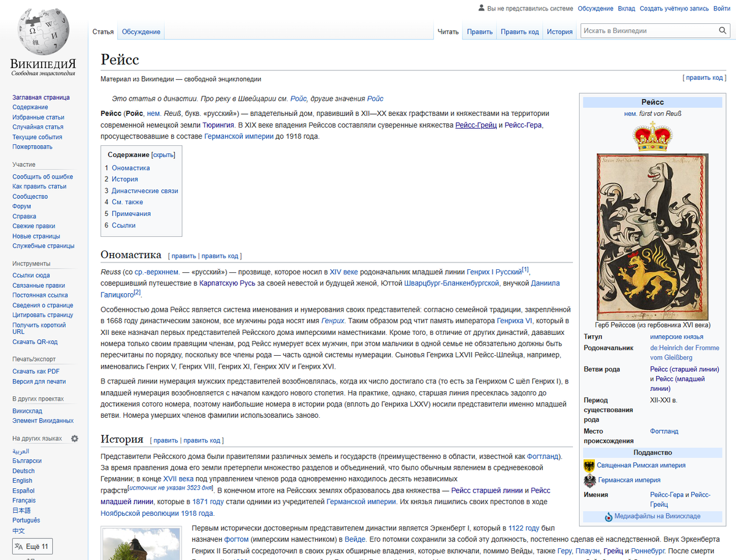Click the Искать в Википедии search field
Image resolution: width=736 pixels, height=560 pixels.
(x=648, y=31)
